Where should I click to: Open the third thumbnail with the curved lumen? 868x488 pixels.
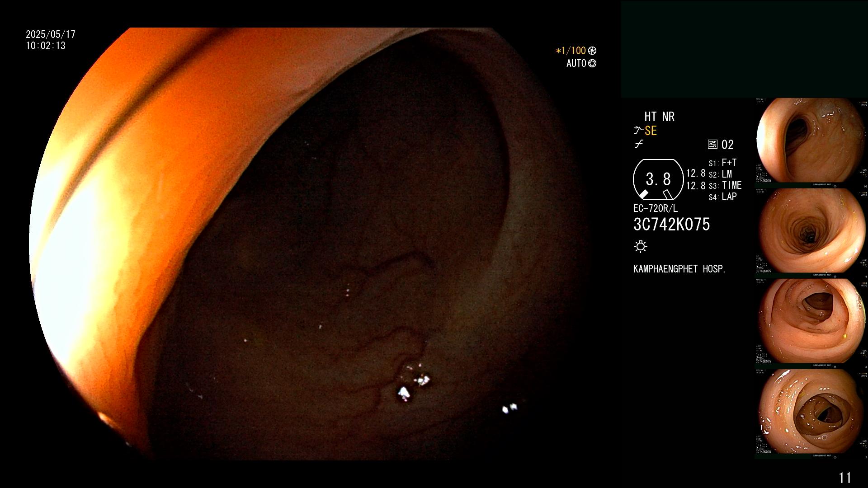click(811, 321)
